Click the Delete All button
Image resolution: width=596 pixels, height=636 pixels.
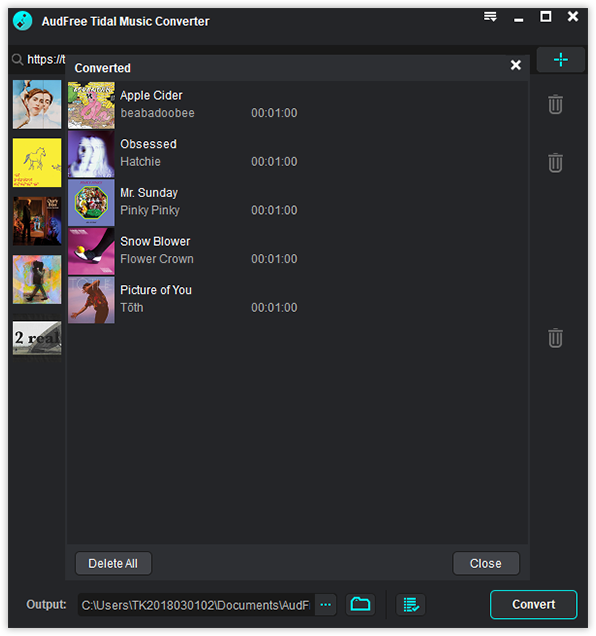pyautogui.click(x=113, y=563)
